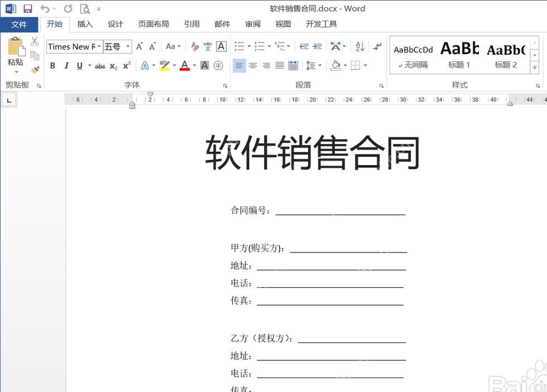Undo the last action
Image resolution: width=547 pixels, height=392 pixels.
[x=45, y=9]
